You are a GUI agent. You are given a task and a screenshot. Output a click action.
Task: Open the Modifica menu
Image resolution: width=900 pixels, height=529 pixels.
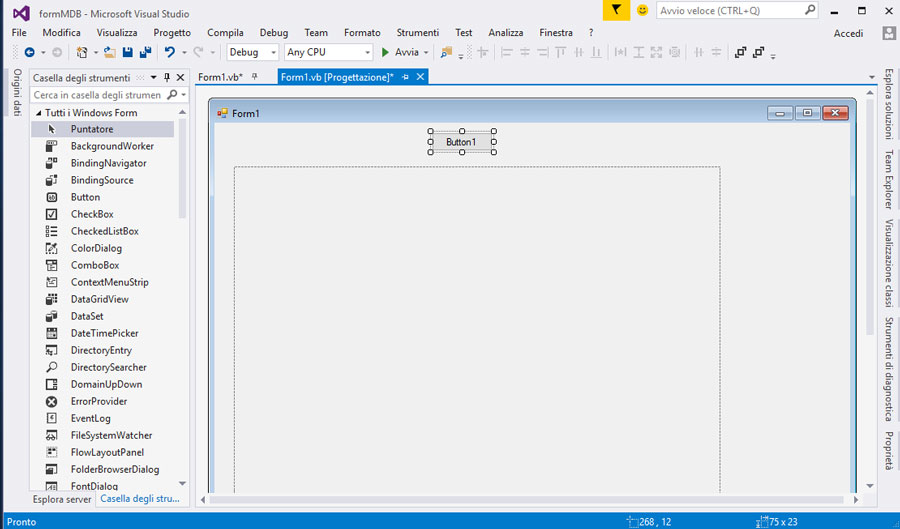point(61,33)
